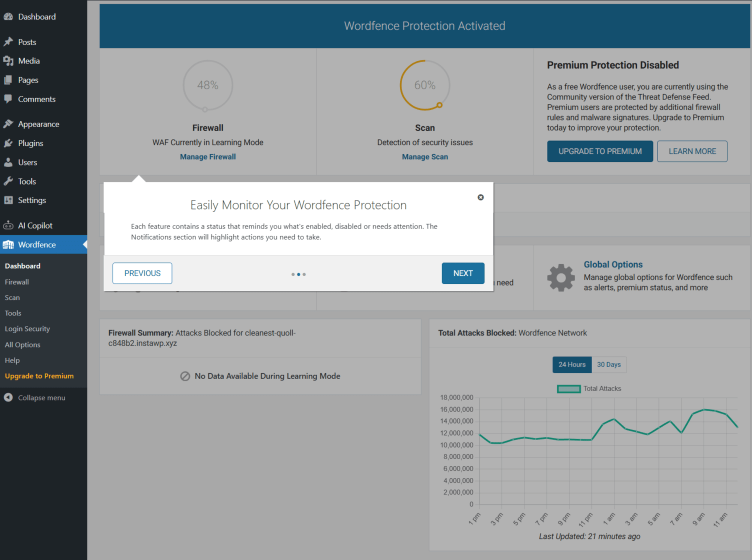Image resolution: width=752 pixels, height=560 pixels.
Task: Click the 'Wordfence Protection Activated' banner heading
Action: 424,26
